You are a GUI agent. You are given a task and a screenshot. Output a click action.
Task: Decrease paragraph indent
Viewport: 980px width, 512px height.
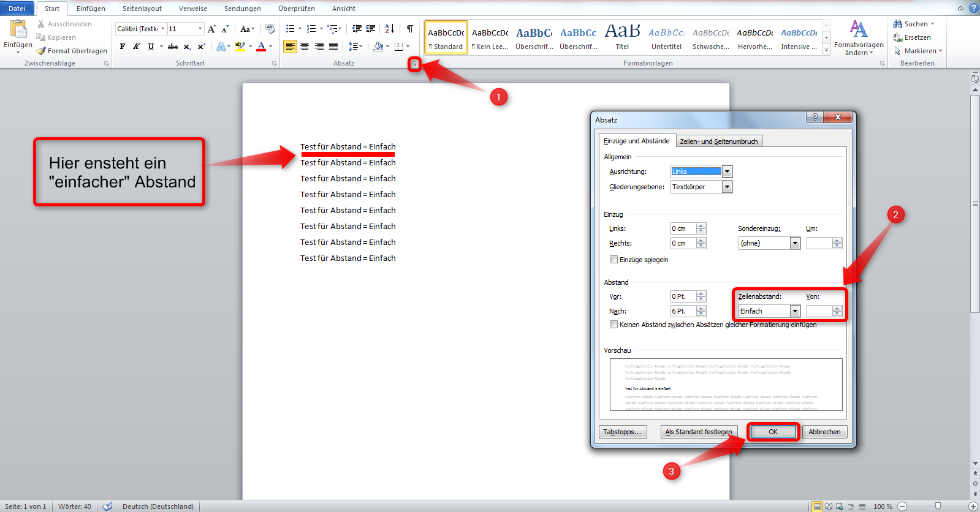[357, 29]
